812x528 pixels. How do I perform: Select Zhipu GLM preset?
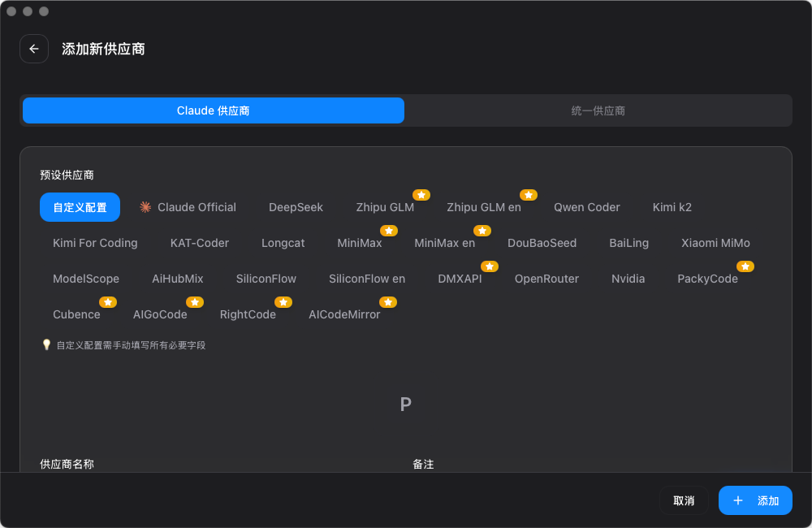385,207
